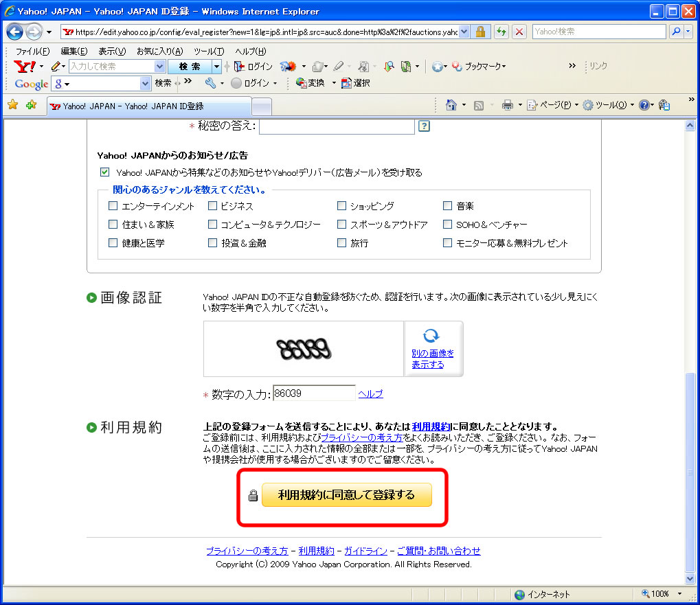Click the browser Forward arrow button

tap(34, 32)
